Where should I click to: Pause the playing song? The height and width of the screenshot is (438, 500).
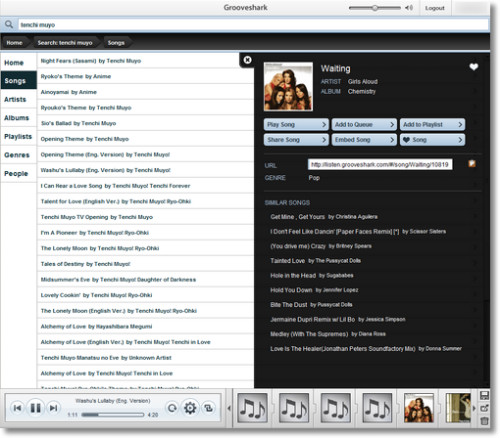(35, 408)
